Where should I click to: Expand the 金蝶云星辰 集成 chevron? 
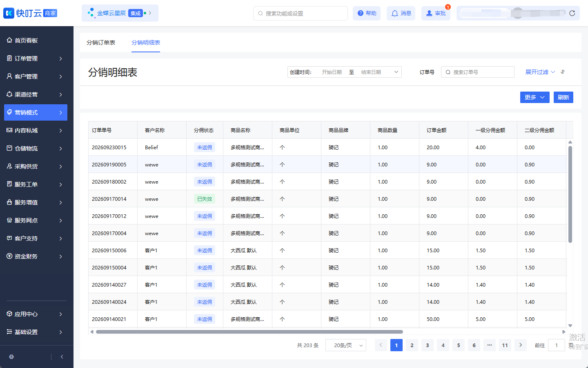150,13
